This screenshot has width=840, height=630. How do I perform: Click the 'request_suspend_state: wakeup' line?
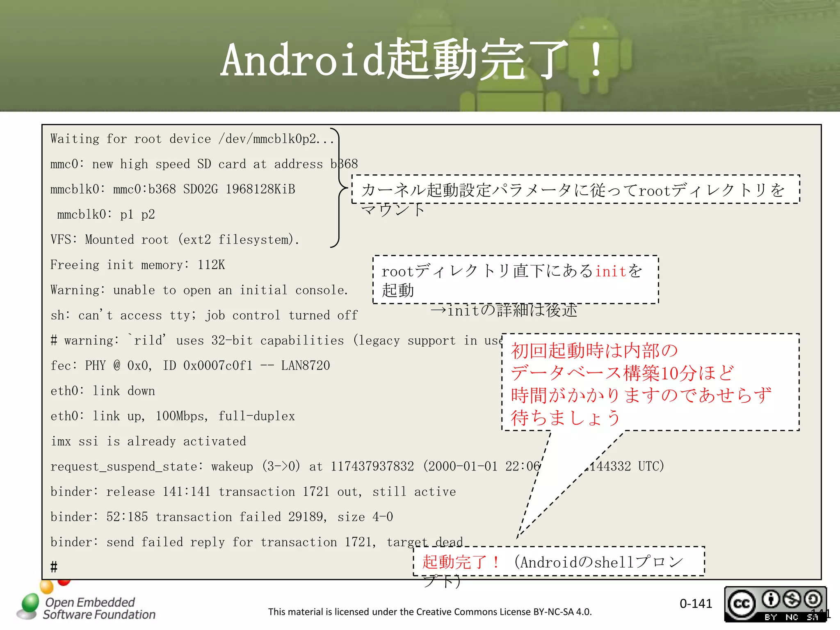pos(357,466)
